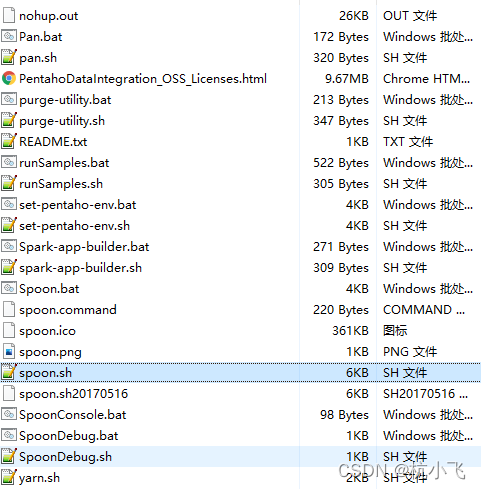This screenshot has width=481, height=489.
Task: Click the Spark-app-builder.bat file icon
Action: point(9,246)
